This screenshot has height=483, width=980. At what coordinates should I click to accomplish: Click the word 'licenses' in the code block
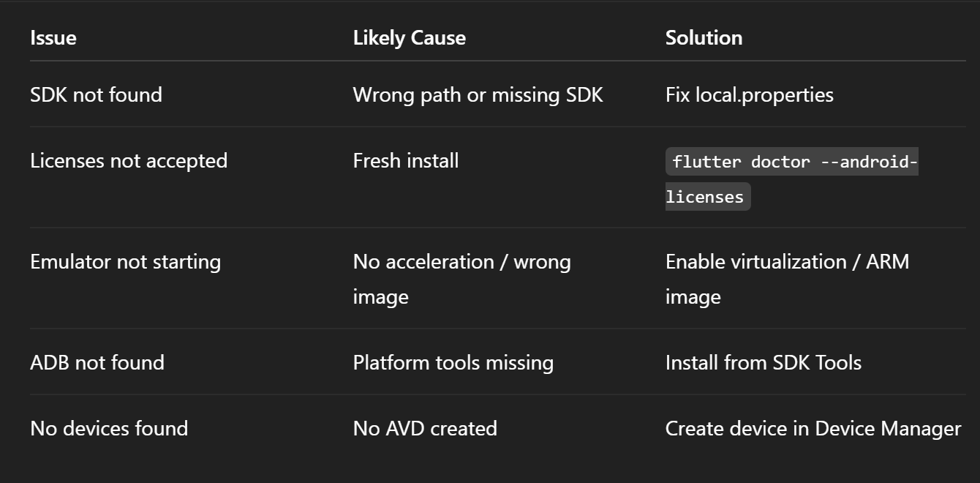(705, 197)
